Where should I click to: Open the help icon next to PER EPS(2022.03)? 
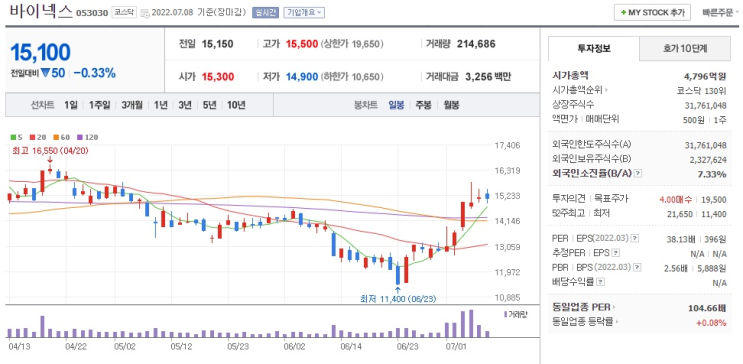point(635,239)
